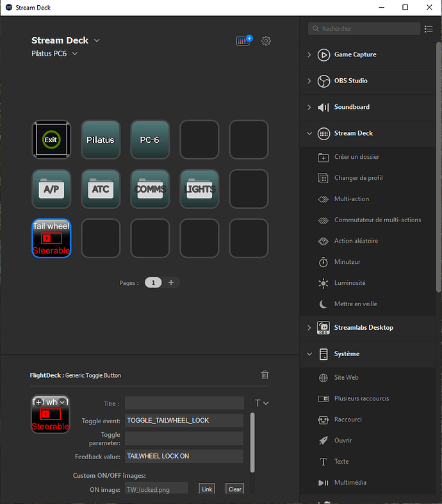Select the empty key right of LIGHTS
This screenshot has height=504, width=442.
249,189
